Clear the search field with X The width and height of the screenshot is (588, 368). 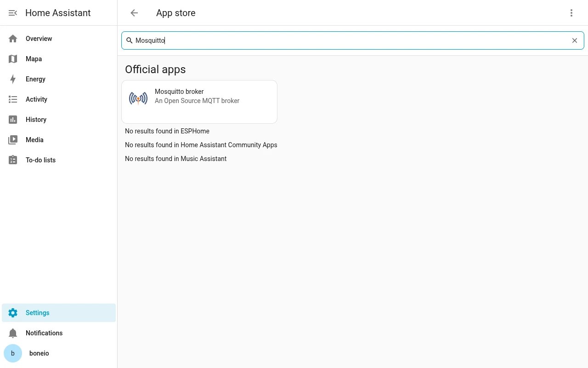point(575,40)
